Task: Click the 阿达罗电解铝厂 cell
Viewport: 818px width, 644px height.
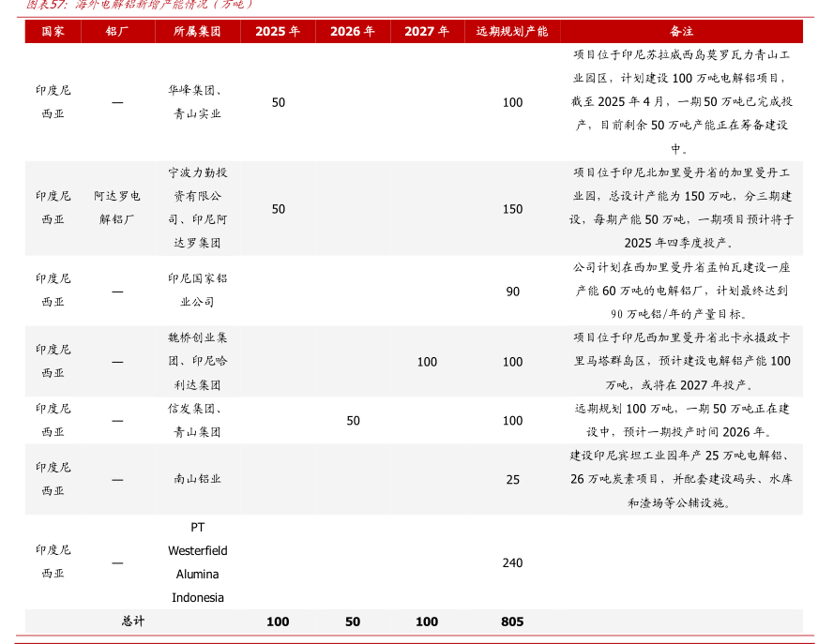Action: pyautogui.click(x=117, y=208)
